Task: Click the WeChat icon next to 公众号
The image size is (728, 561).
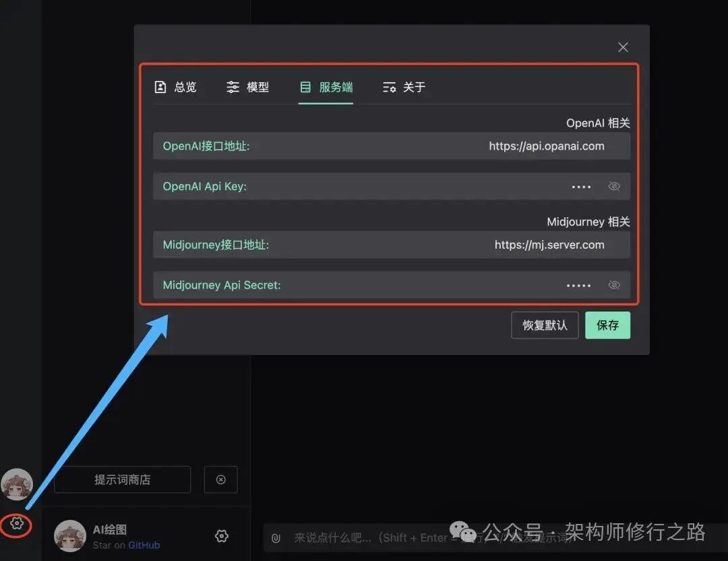Action: 464,534
